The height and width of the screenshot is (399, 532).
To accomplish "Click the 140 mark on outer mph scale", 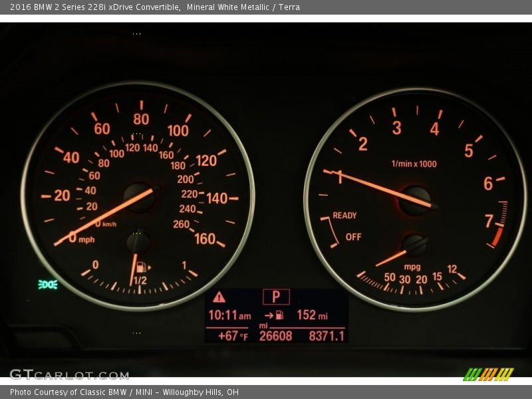I will pyautogui.click(x=217, y=198).
